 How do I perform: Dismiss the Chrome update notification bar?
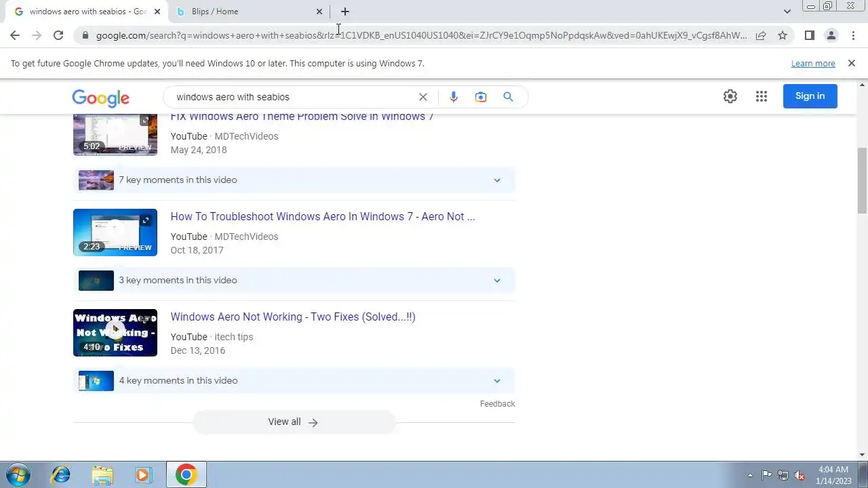(x=852, y=63)
